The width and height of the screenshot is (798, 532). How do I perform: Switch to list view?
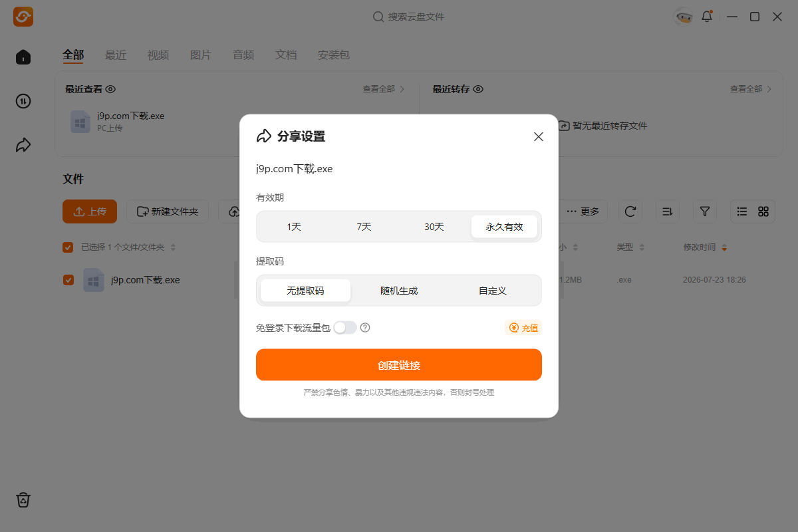click(x=742, y=211)
